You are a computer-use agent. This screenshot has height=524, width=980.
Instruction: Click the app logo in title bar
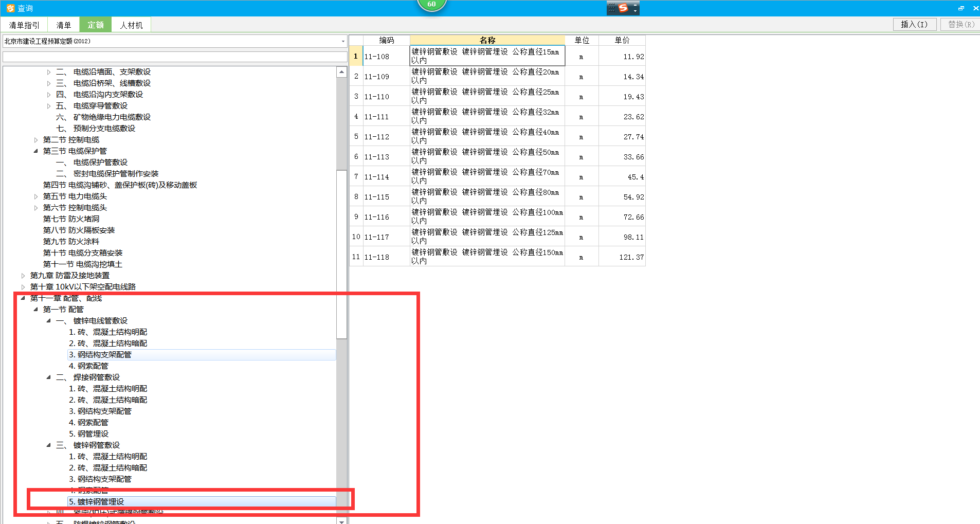click(10, 8)
